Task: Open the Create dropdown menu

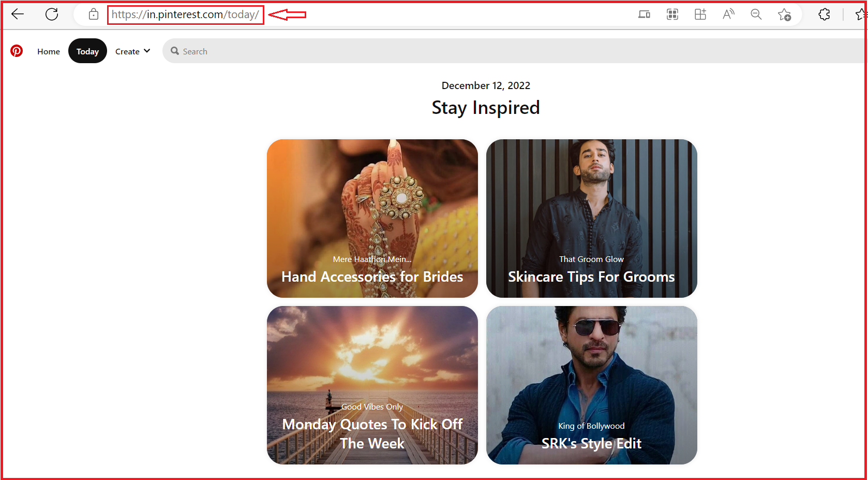Action: click(x=132, y=51)
